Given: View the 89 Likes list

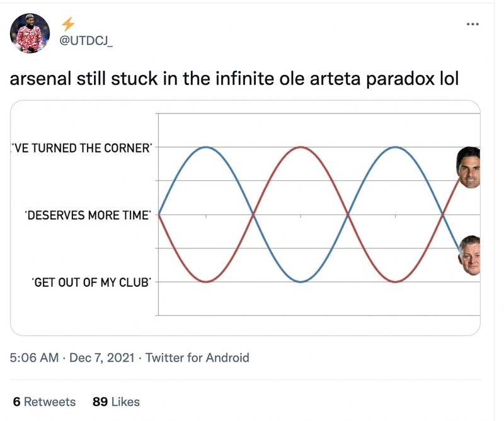Looking at the screenshot, I should [x=116, y=401].
